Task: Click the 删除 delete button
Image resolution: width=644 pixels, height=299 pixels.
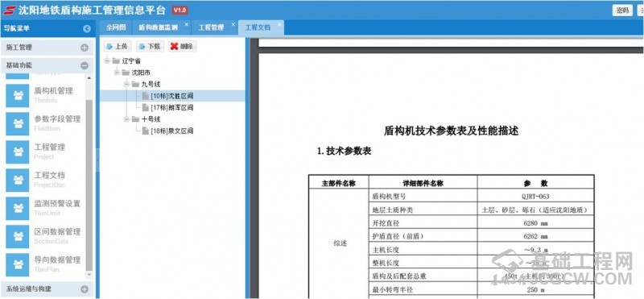Action: click(182, 47)
